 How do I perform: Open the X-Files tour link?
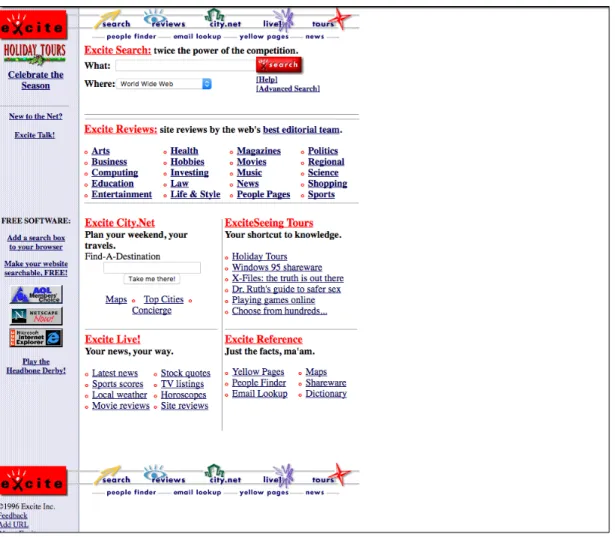(287, 279)
